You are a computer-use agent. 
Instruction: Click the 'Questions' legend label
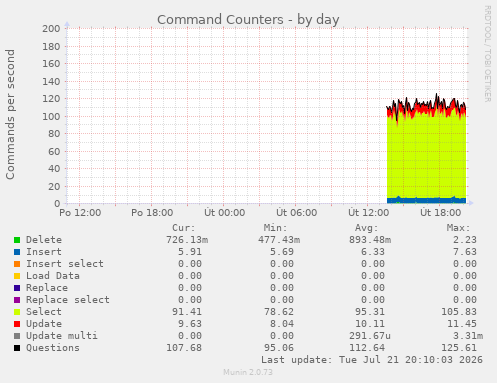click(x=53, y=348)
